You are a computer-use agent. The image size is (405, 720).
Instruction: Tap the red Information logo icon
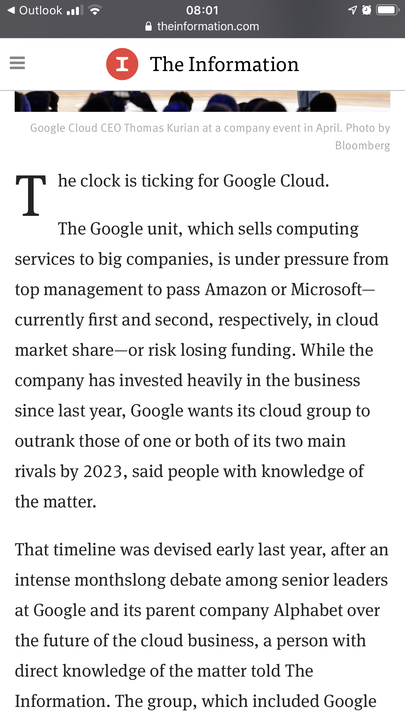(x=122, y=64)
